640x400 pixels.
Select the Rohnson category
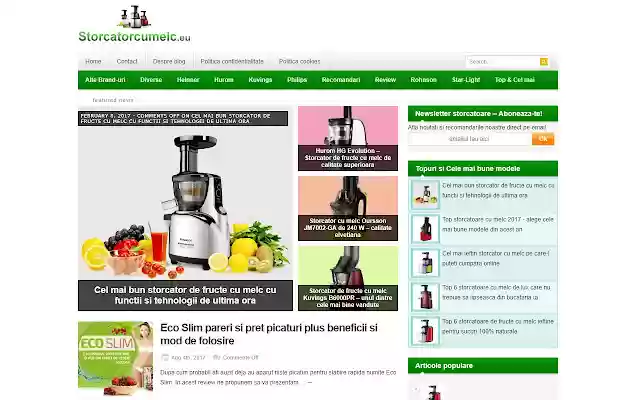click(423, 80)
